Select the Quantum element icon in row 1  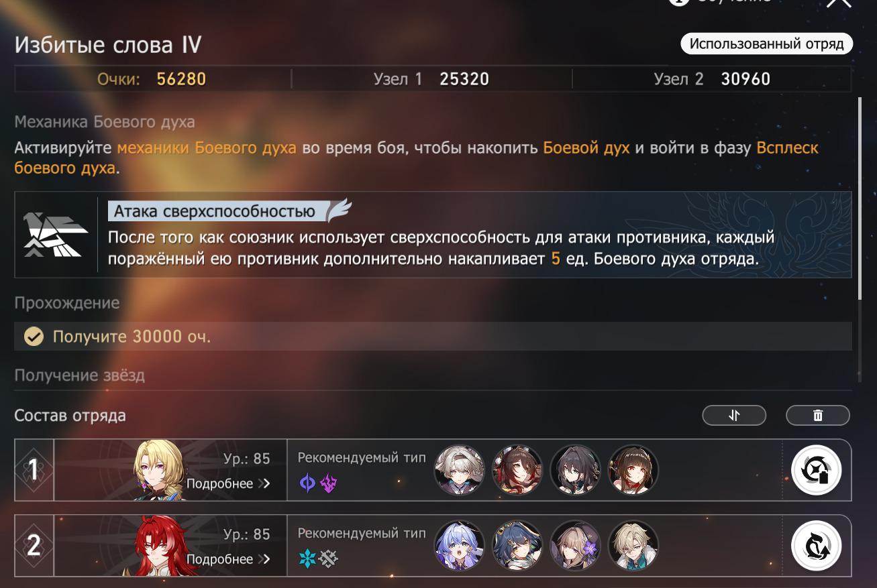pyautogui.click(x=307, y=483)
